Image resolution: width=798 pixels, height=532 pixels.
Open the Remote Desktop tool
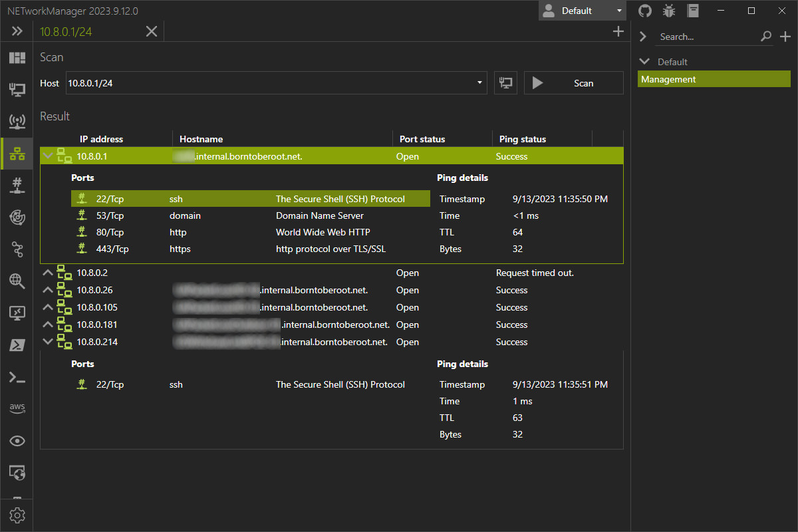pos(17,313)
